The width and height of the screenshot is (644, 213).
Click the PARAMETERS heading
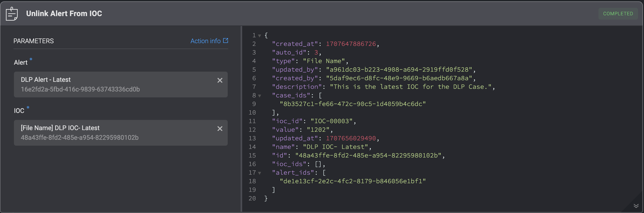[34, 41]
